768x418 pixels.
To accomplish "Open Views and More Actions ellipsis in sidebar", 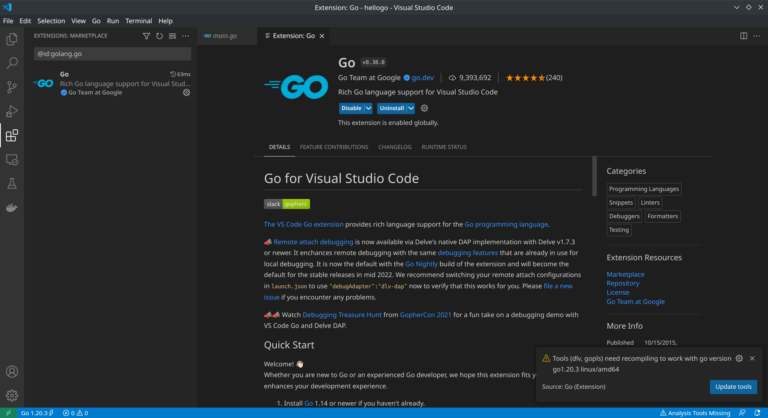I will (x=186, y=36).
